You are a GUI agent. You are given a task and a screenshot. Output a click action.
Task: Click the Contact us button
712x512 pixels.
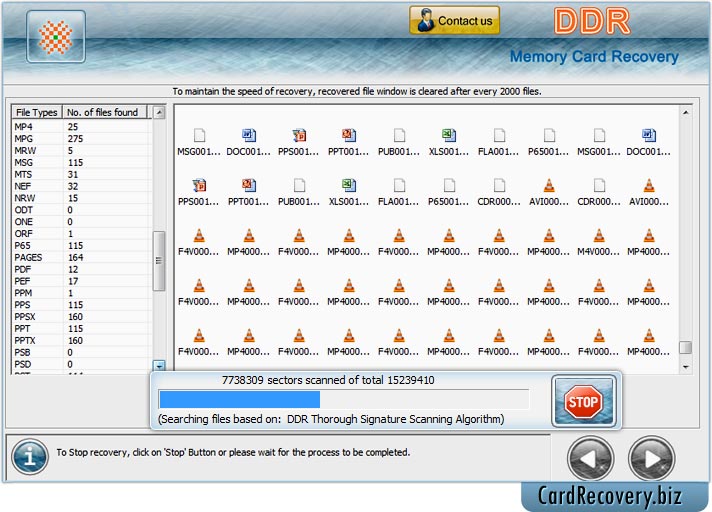click(x=455, y=20)
